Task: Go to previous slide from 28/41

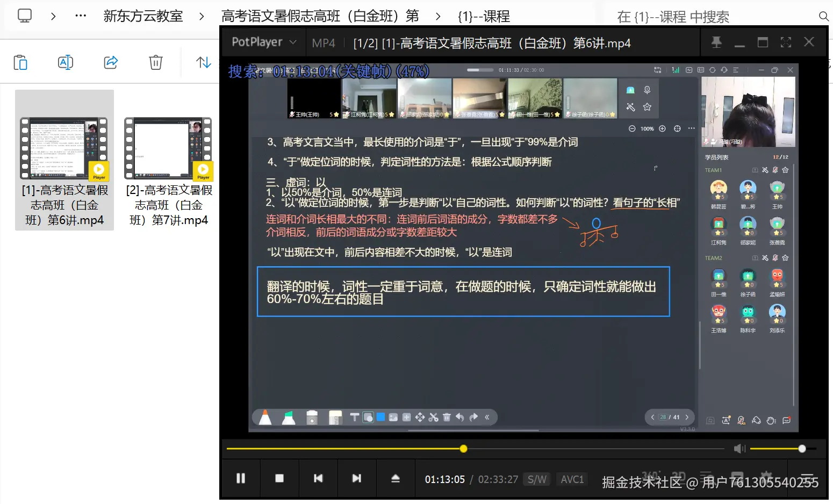Action: point(652,417)
